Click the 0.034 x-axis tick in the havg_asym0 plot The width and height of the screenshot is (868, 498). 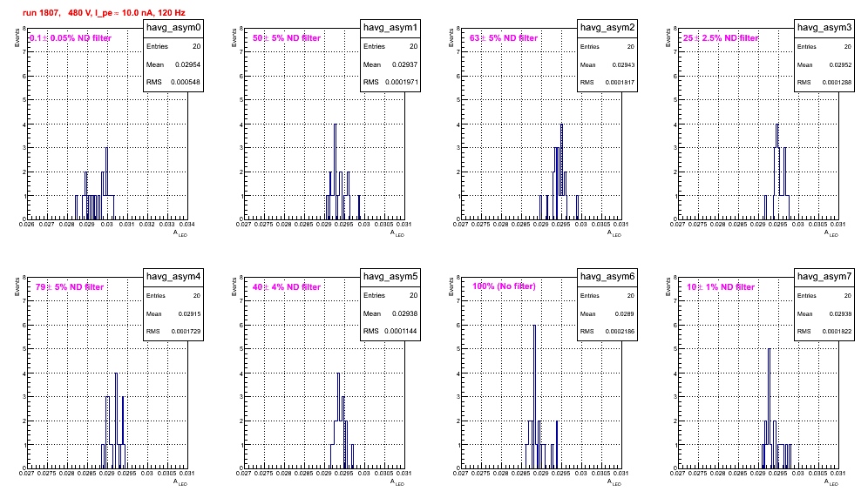click(x=187, y=224)
